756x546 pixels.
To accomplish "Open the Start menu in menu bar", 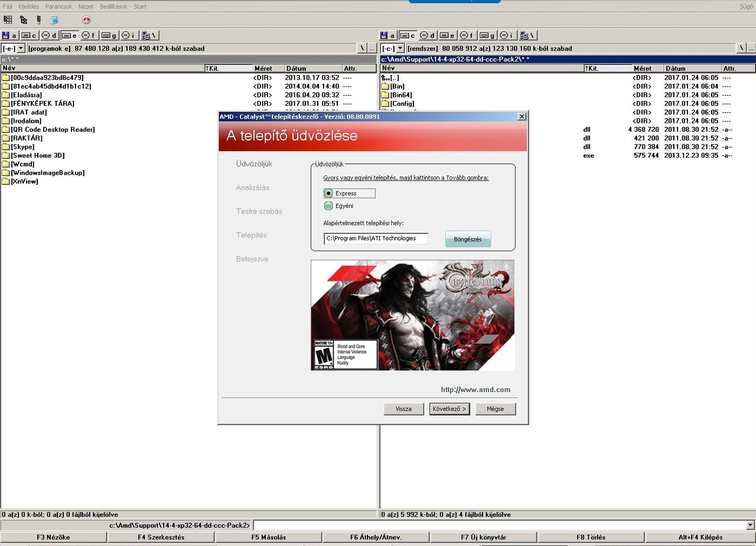I will (x=140, y=6).
